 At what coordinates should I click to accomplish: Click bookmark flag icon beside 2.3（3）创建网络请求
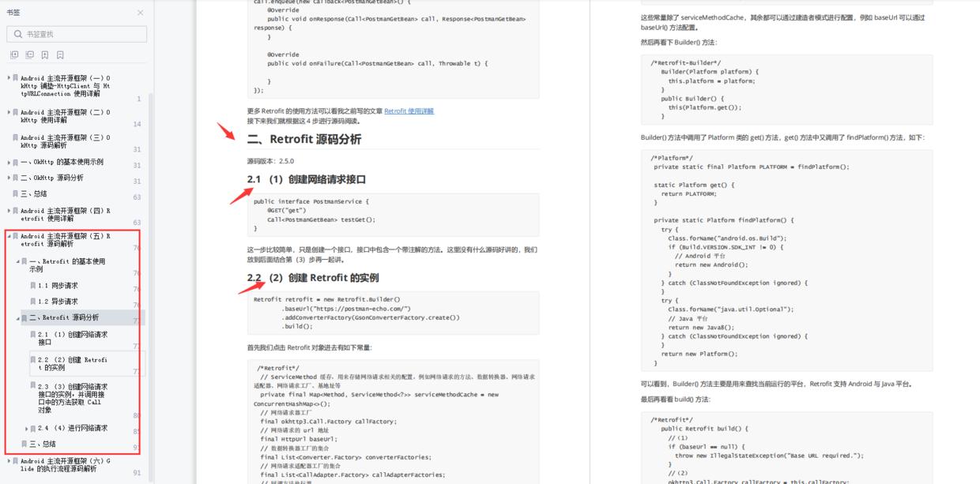coord(33,386)
